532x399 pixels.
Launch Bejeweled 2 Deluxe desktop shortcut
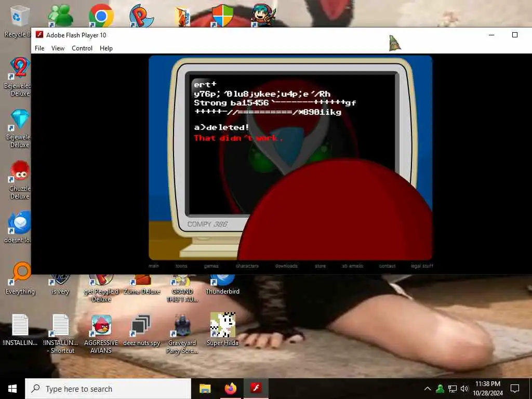(19, 77)
